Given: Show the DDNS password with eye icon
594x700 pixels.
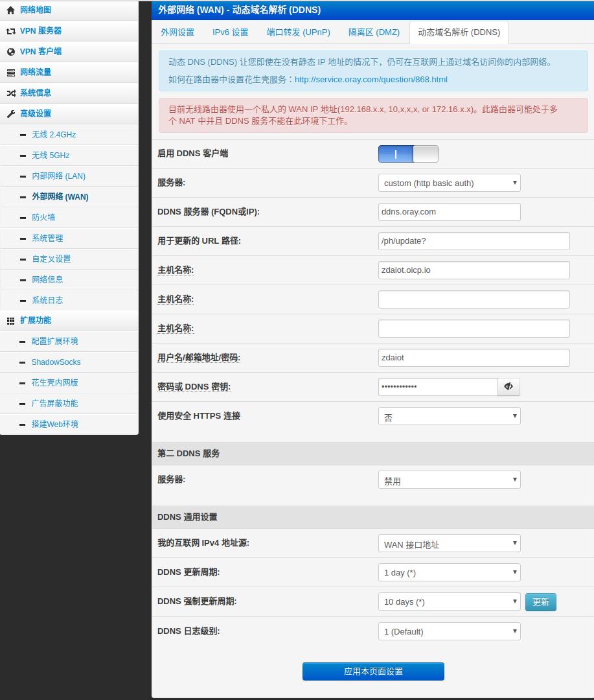Looking at the screenshot, I should point(508,387).
